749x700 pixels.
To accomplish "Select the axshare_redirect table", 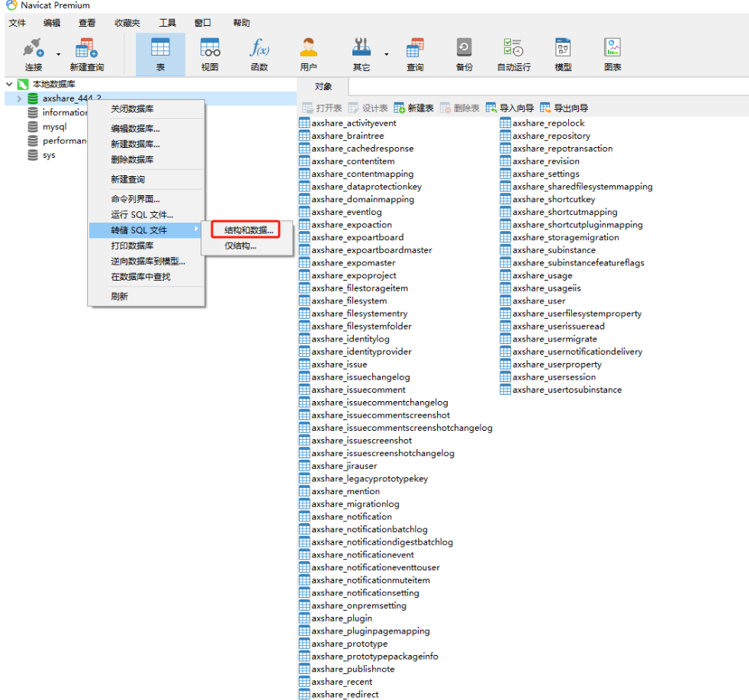I will tap(339, 694).
